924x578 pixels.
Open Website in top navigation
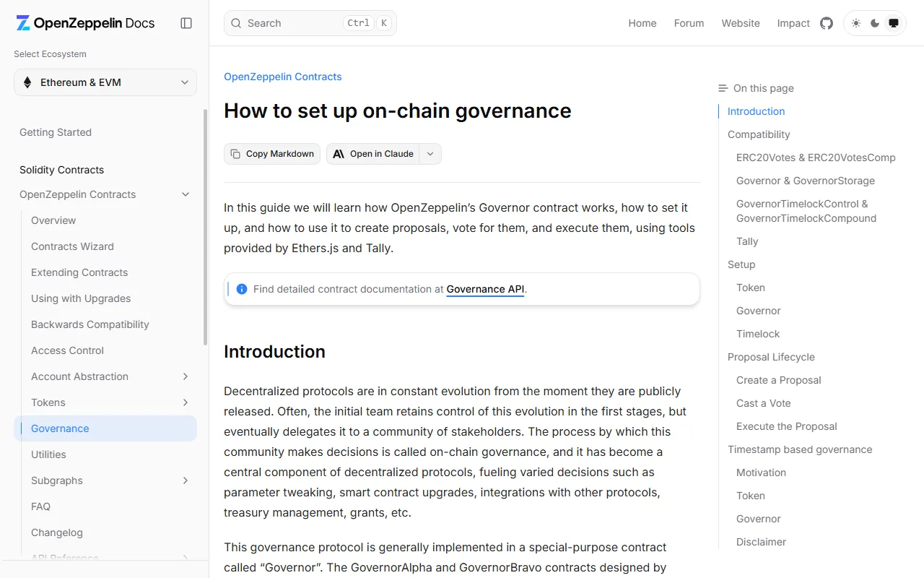coord(741,23)
